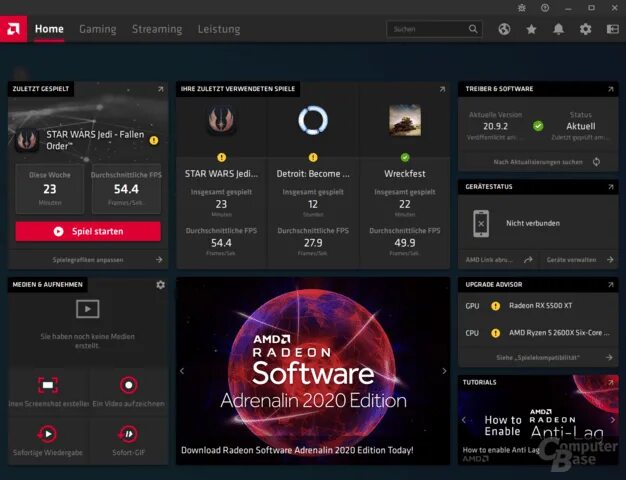Take a screenshot with the capture icon

(x=48, y=385)
